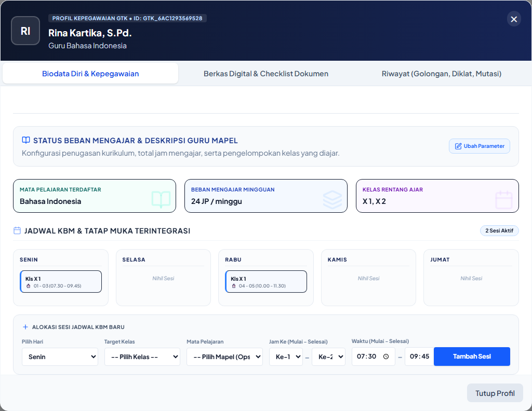Select the Senin Kls X 1 session card
Screen dimensions: 532x411
tap(61, 282)
